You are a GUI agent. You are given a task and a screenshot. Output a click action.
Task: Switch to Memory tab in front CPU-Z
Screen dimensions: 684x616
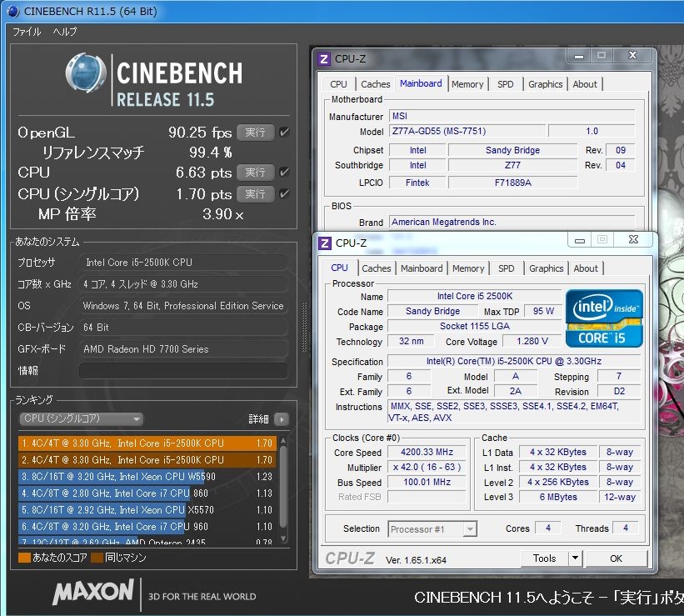(468, 268)
